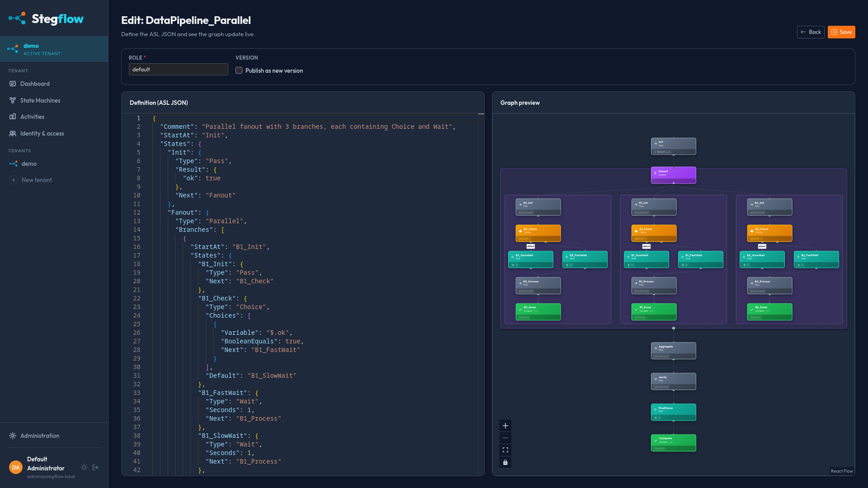868x488 pixels.
Task: Select the B3_Init pass node
Action: (538, 207)
